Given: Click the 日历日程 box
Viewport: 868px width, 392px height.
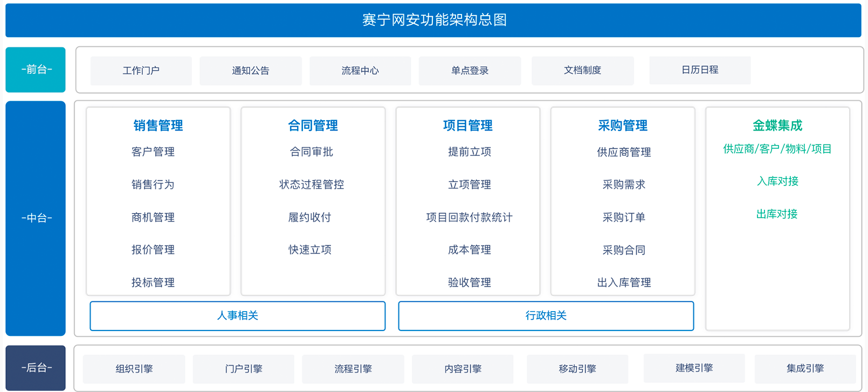Looking at the screenshot, I should click(x=700, y=70).
